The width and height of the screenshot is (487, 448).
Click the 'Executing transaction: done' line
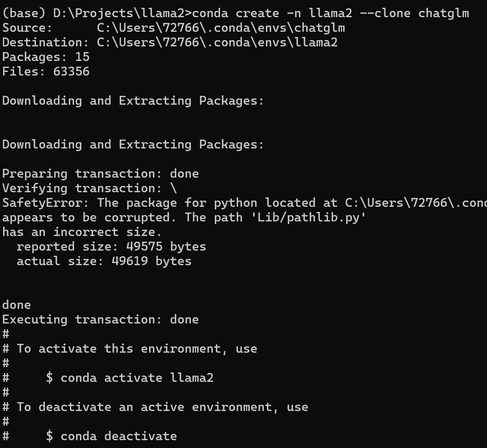tap(100, 319)
